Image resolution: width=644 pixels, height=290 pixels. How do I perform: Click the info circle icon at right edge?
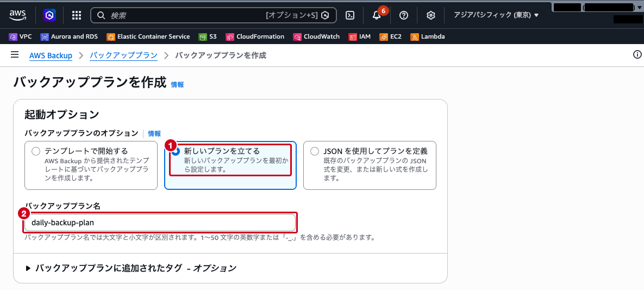point(637,55)
